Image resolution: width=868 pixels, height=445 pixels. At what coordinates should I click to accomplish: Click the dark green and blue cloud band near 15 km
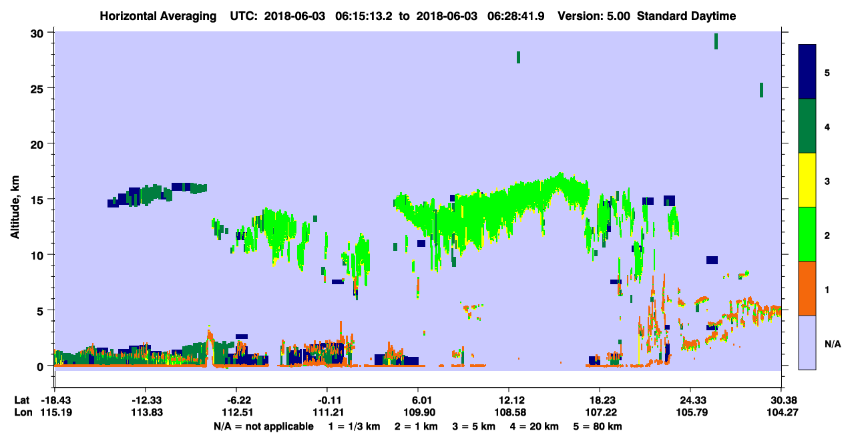(x=157, y=194)
